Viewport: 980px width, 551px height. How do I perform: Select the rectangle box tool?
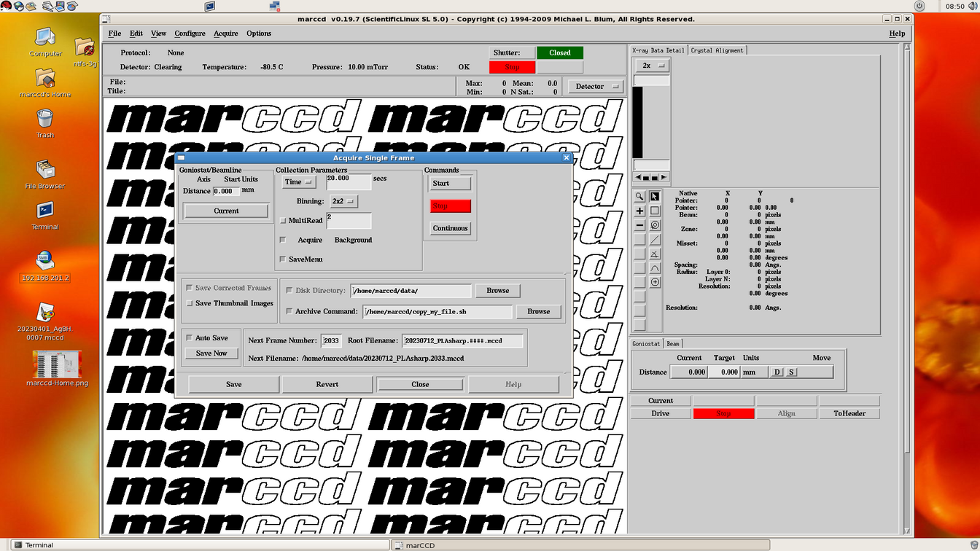655,211
